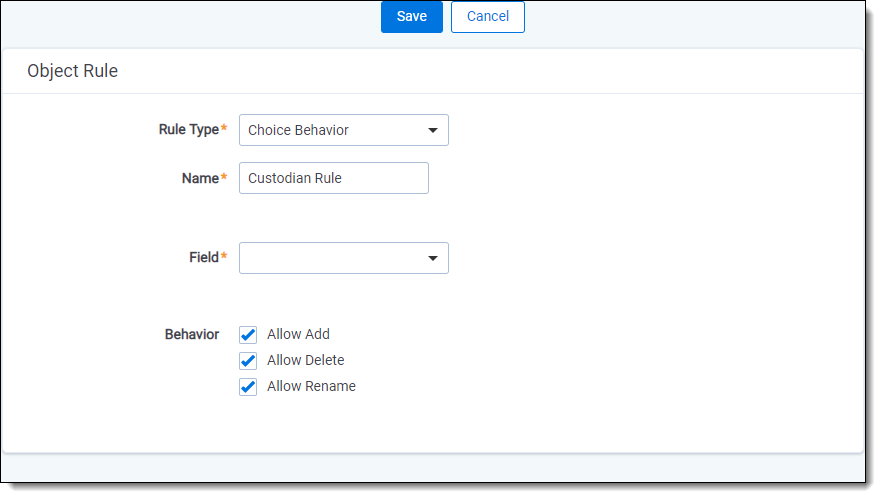Viewport: 881px width, 498px height.
Task: Focus the Custodian Rule name field
Action: [x=334, y=178]
